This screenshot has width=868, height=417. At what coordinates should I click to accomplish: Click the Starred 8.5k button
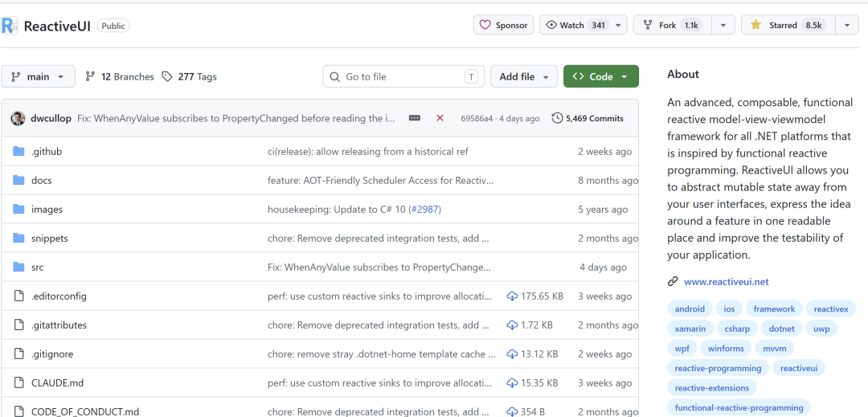788,26
